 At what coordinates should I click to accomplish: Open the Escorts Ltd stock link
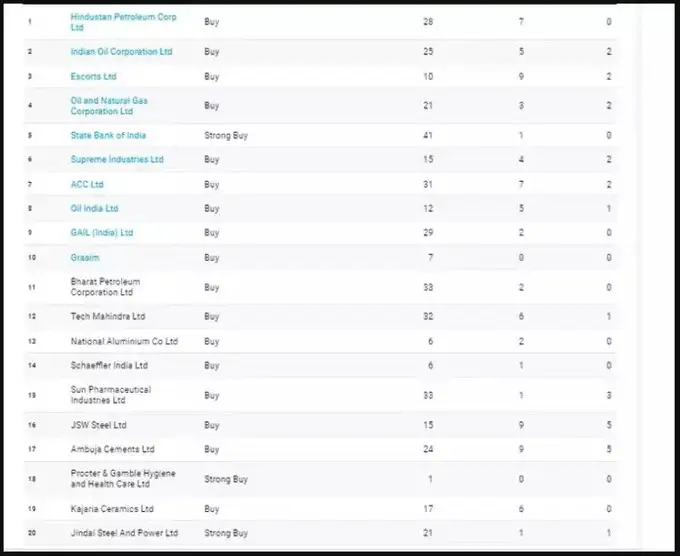(x=93, y=76)
